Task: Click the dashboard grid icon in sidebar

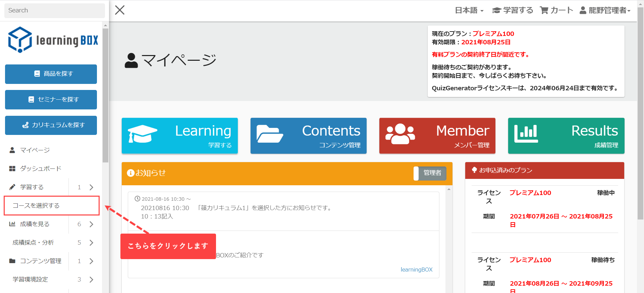Action: point(12,168)
